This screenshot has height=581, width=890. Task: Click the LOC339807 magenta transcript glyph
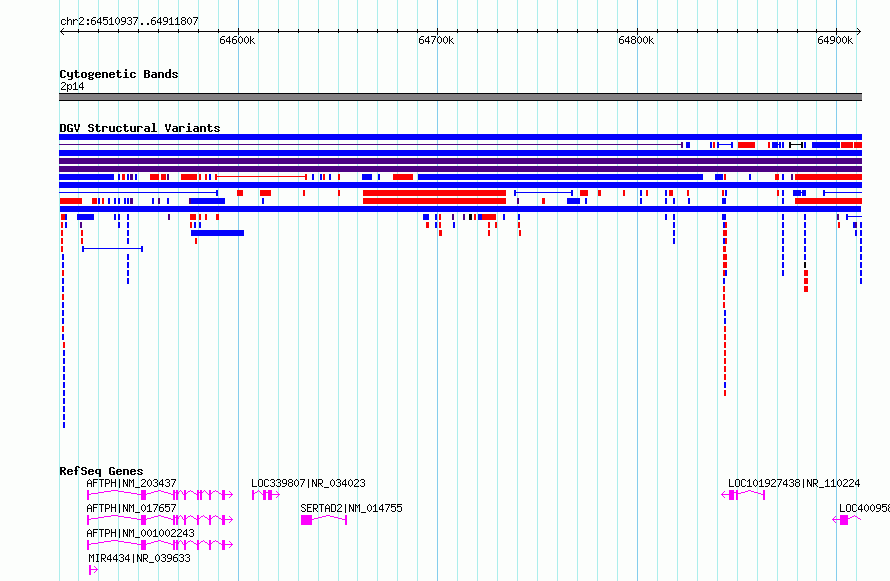pos(266,495)
